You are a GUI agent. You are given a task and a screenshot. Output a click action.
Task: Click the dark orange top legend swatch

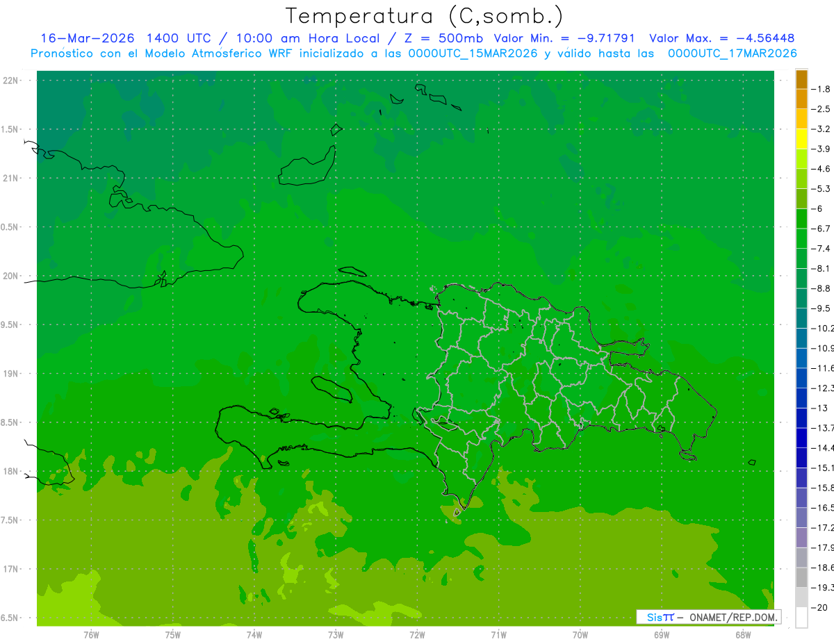point(801,80)
